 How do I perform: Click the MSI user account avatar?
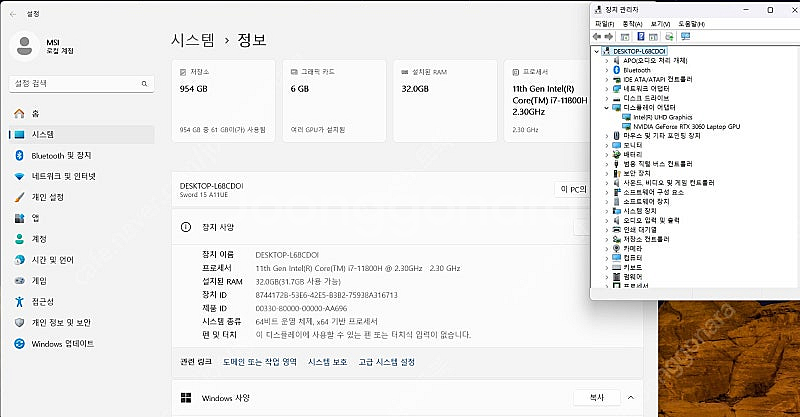pos(24,46)
